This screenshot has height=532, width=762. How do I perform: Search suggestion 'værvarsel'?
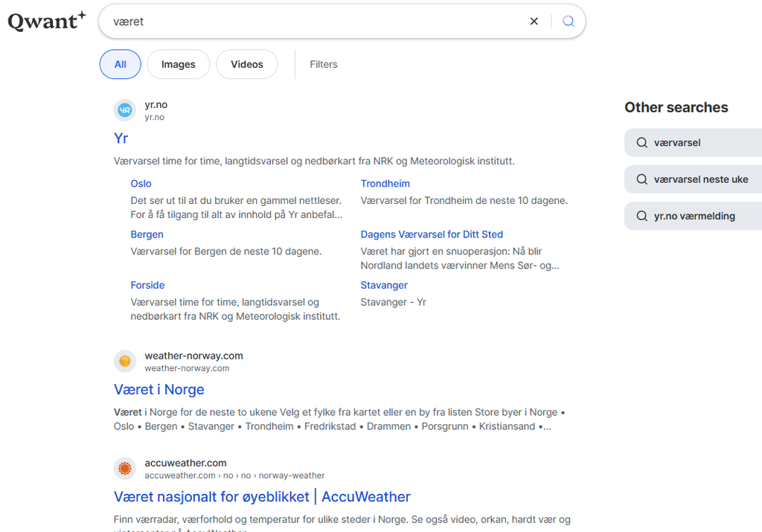[x=693, y=143]
